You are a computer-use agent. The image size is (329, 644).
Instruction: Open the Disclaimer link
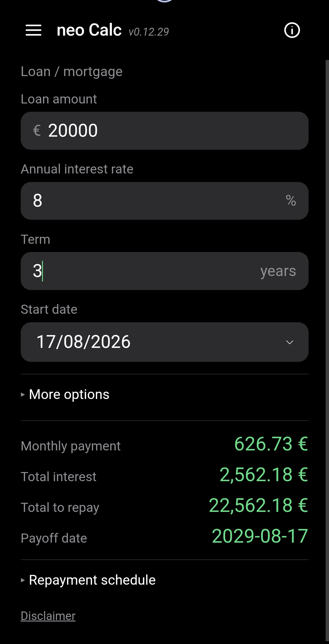pyautogui.click(x=48, y=616)
